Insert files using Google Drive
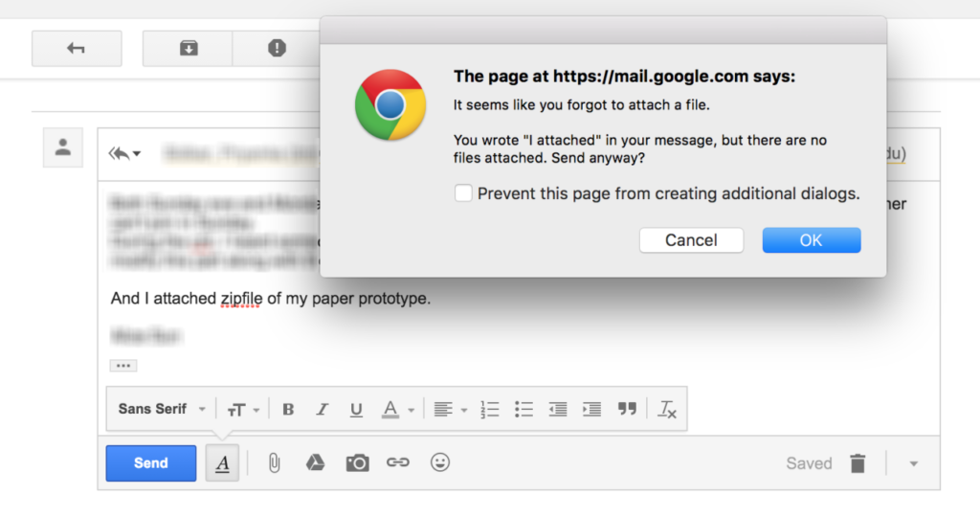 315,462
